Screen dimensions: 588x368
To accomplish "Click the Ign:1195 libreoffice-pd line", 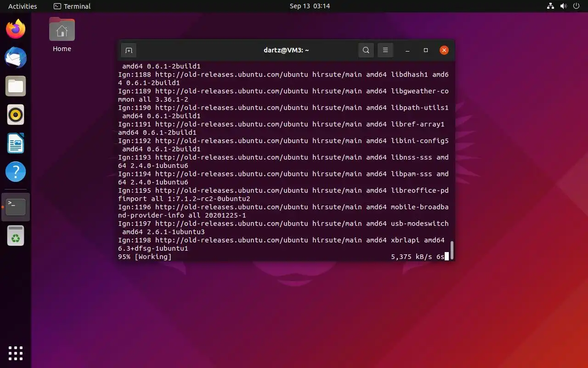I will point(283,190).
